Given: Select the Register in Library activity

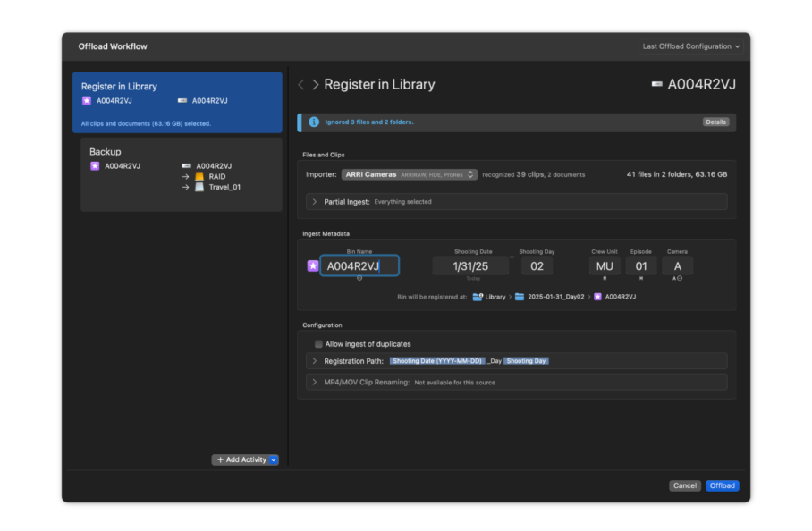Looking at the screenshot, I should tap(177, 103).
